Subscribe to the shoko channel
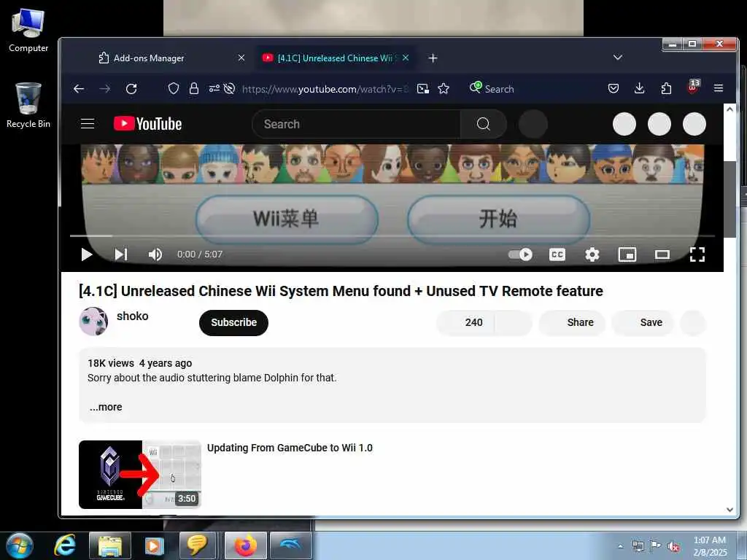This screenshot has height=560, width=747. [x=233, y=322]
